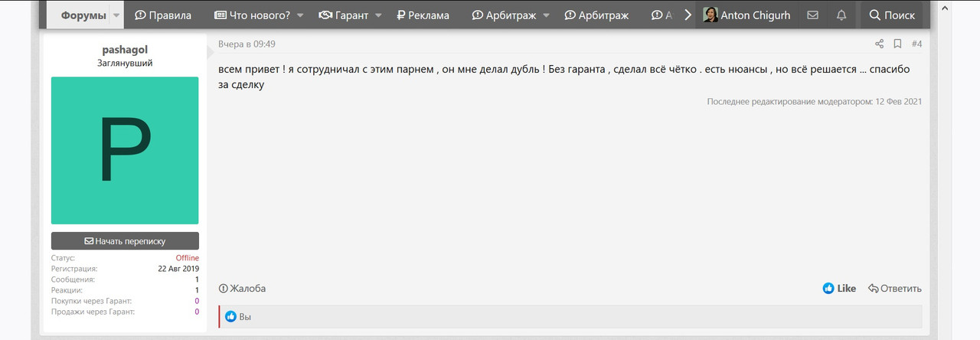
Task: Open the inbox envelope icon
Action: [812, 15]
